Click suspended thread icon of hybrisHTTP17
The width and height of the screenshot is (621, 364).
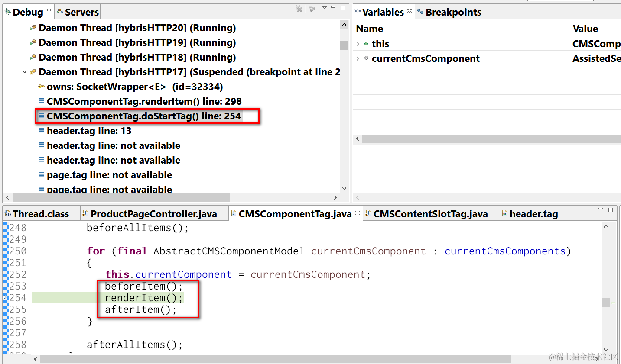point(33,72)
